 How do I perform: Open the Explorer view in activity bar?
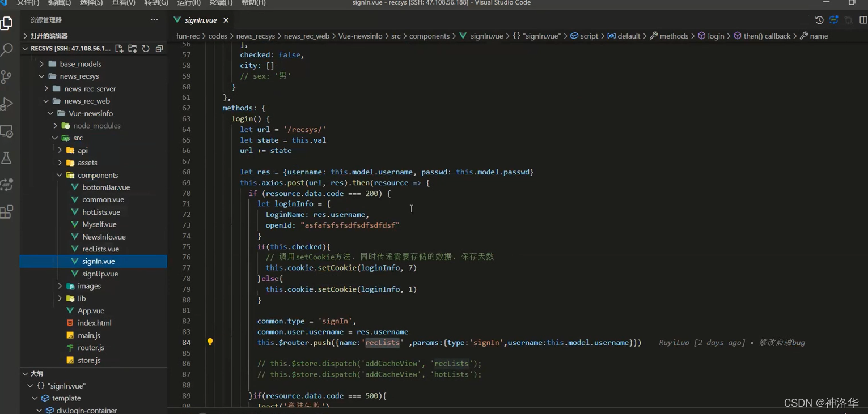coord(7,23)
